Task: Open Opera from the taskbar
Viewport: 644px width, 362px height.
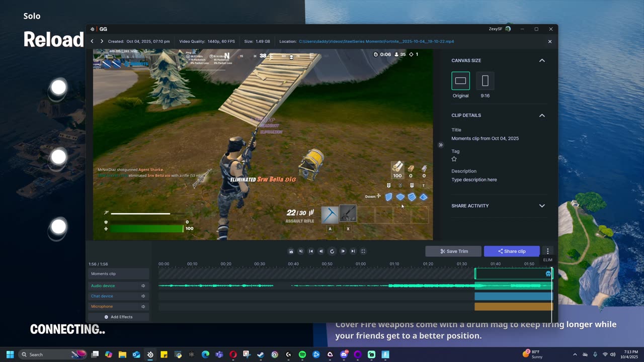Action: [233, 354]
